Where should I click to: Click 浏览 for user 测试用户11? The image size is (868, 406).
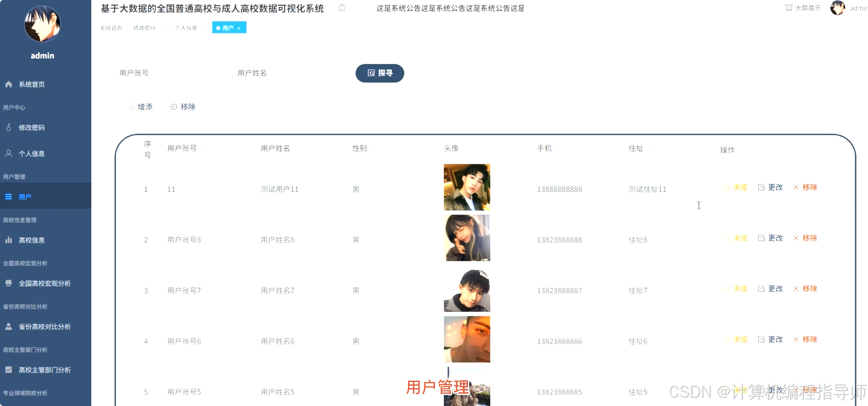click(736, 187)
